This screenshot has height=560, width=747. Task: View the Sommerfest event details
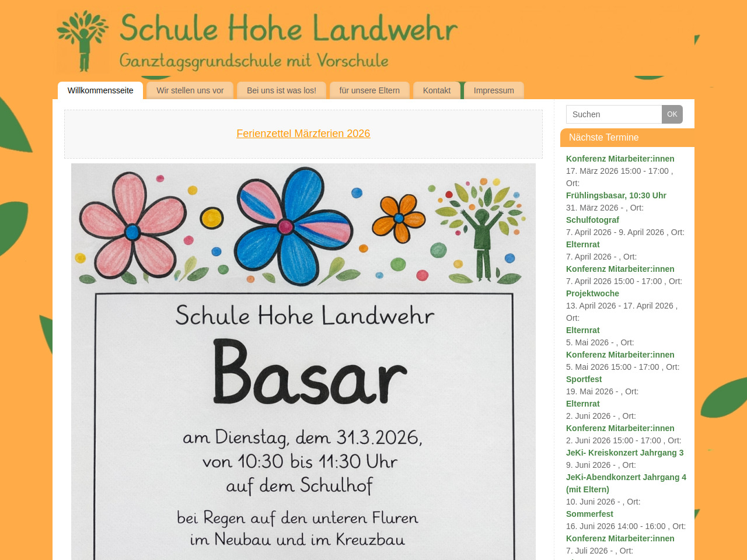point(589,514)
